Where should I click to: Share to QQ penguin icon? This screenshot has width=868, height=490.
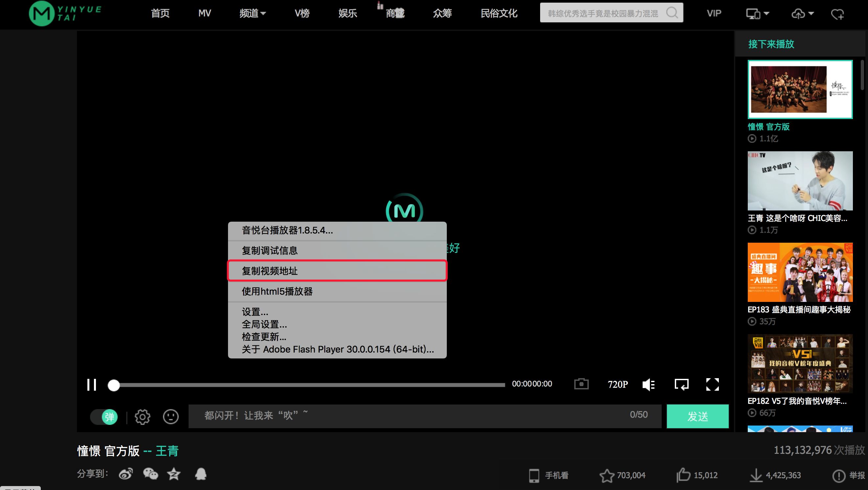pos(201,474)
